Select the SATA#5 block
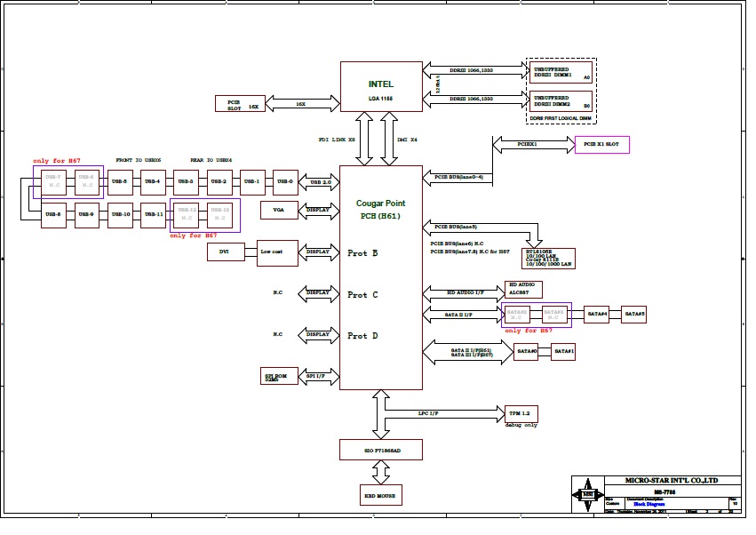756x535 pixels. point(634,314)
